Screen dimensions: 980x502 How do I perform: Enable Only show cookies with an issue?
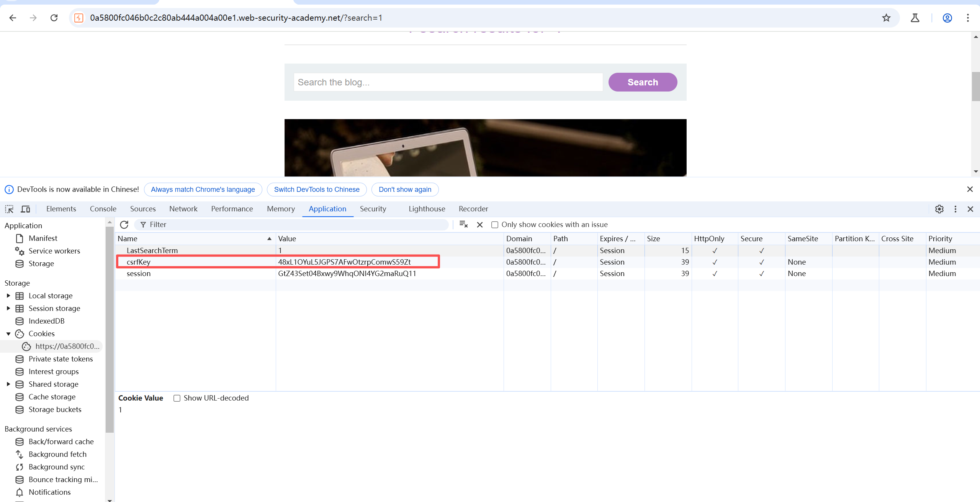point(495,225)
